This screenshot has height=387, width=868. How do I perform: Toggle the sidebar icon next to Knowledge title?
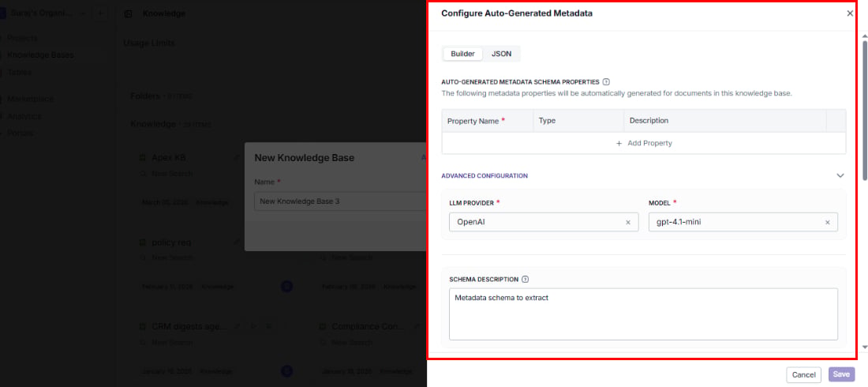(x=129, y=14)
